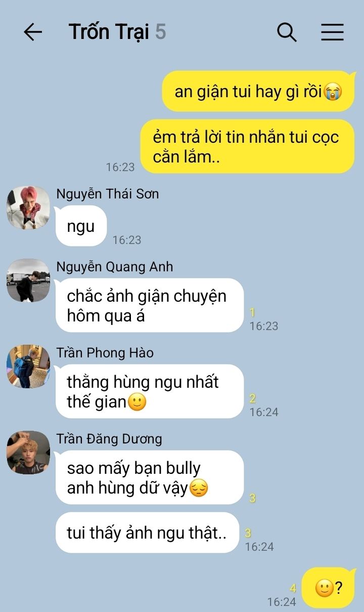
Task: Select the "ngu" message bubble
Action: pos(81,226)
